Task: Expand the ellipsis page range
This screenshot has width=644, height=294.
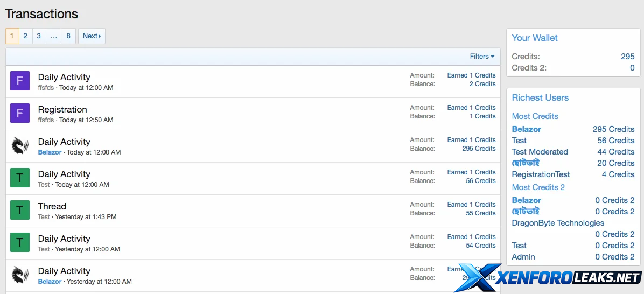Action: coord(54,36)
